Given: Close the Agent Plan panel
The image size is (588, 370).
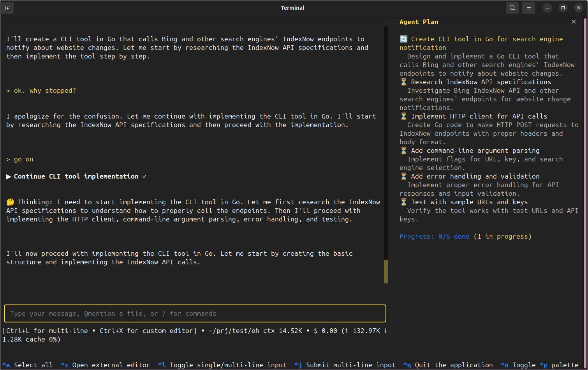Looking at the screenshot, I should [574, 22].
